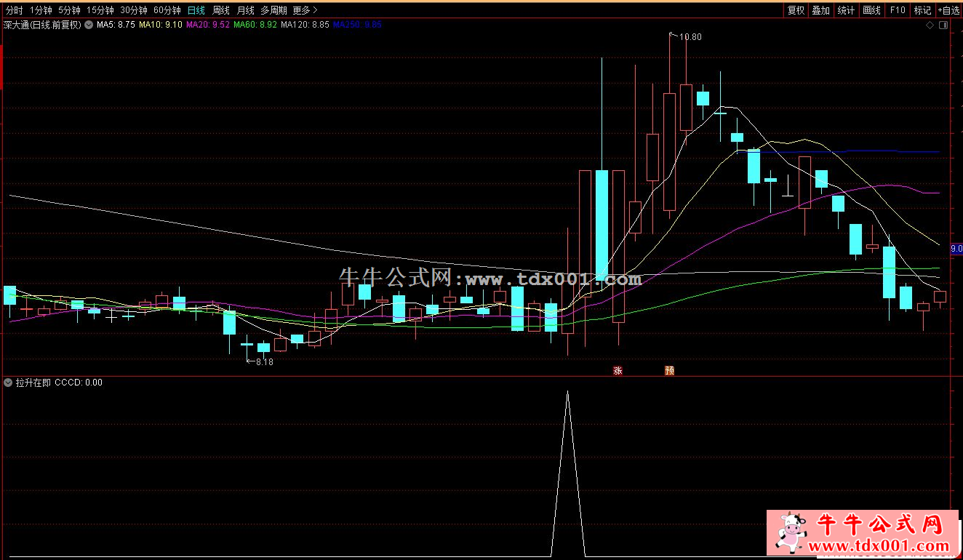Switch to the 分时 intraday tab
This screenshot has height=560, width=963.
[15, 11]
